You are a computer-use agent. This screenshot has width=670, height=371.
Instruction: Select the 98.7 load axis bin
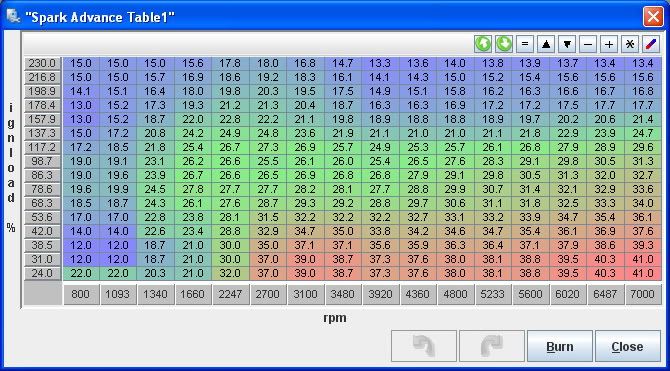(x=42, y=161)
